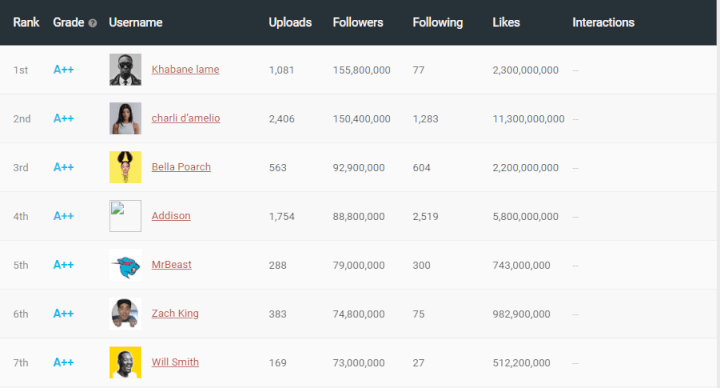The image size is (720, 388).
Task: Open Addison profile link
Action: click(171, 215)
